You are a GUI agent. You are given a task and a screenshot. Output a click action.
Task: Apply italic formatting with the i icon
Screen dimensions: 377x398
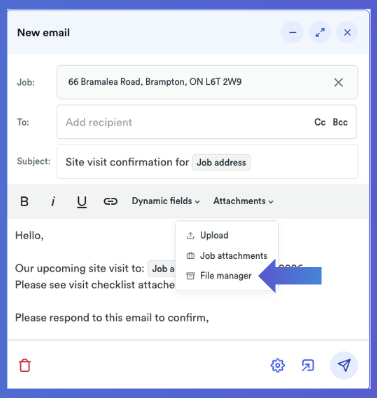[x=53, y=201]
